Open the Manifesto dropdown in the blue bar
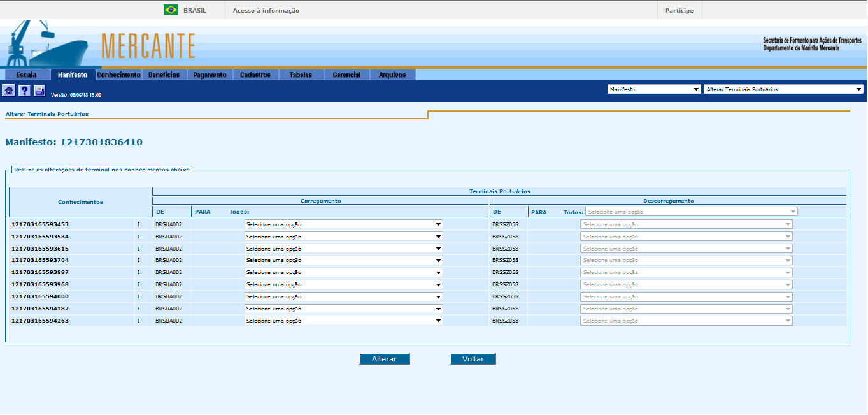This screenshot has height=415, width=868. pyautogui.click(x=654, y=89)
